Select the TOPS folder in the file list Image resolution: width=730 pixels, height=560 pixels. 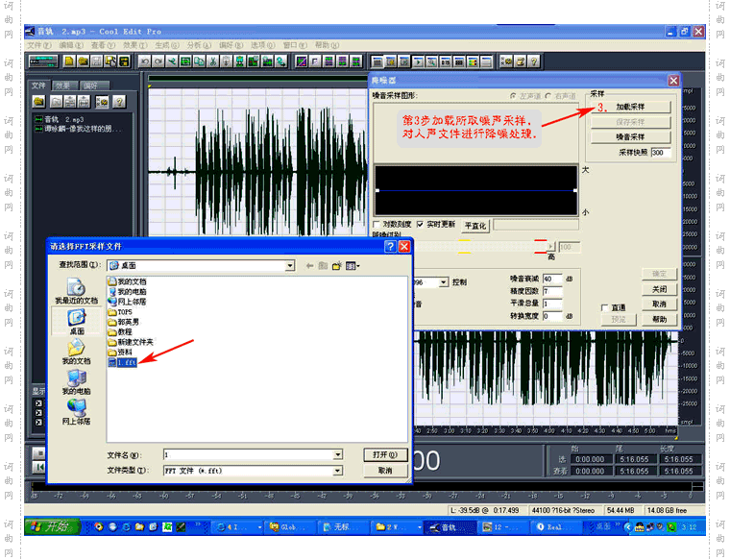pos(120,312)
